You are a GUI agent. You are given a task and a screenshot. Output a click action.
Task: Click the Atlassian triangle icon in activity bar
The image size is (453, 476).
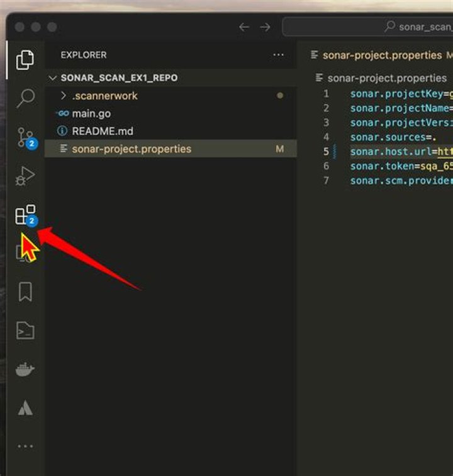pyautogui.click(x=25, y=409)
